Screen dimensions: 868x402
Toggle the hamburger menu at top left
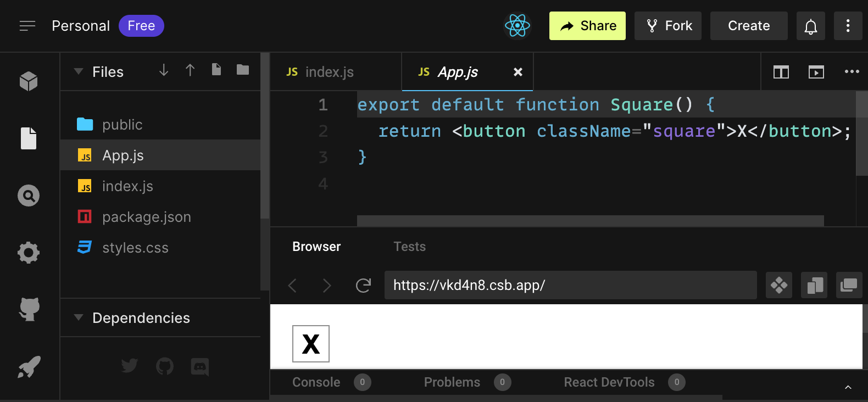(x=27, y=26)
